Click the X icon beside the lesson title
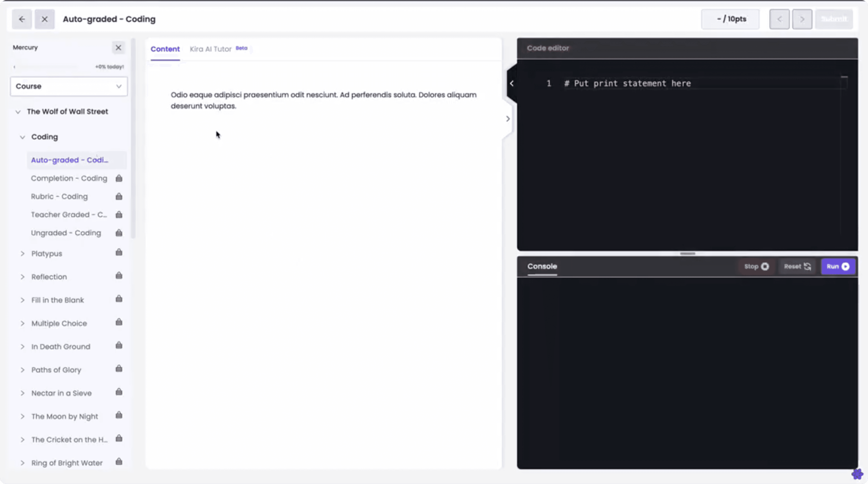Screen dimensions: 868x484 click(x=44, y=19)
